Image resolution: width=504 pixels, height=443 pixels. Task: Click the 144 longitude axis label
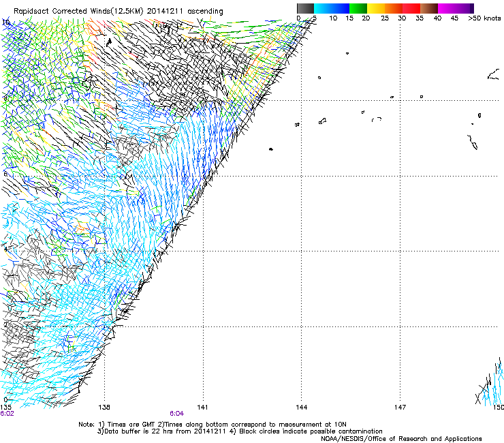point(302,408)
